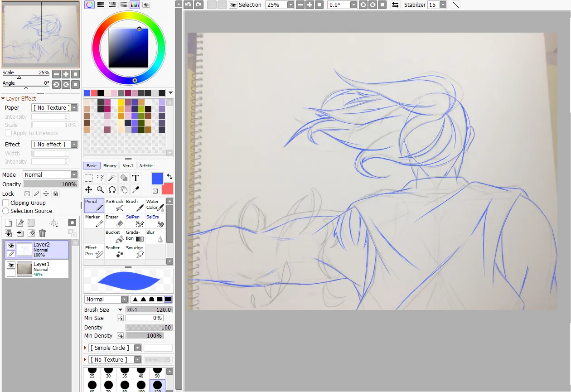The height and width of the screenshot is (392, 571).
Task: Choose the Gradation tool
Action: pyautogui.click(x=135, y=236)
